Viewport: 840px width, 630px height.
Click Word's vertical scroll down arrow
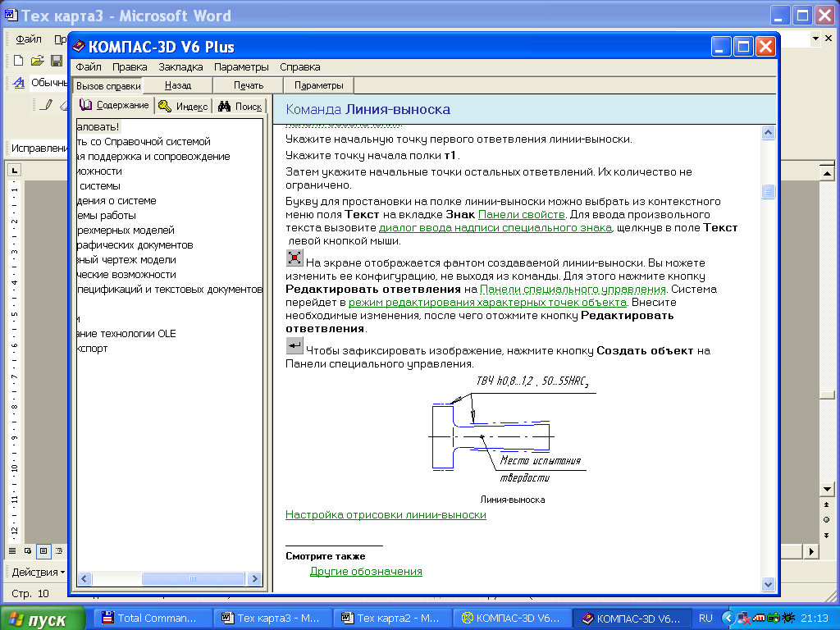point(827,489)
